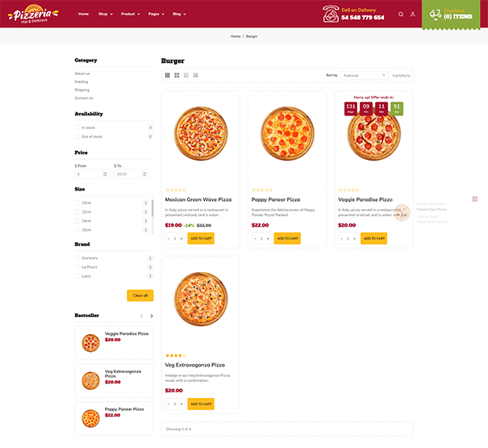Clear all filters with Clear all button
Image resolution: width=488 pixels, height=448 pixels.
tap(140, 295)
